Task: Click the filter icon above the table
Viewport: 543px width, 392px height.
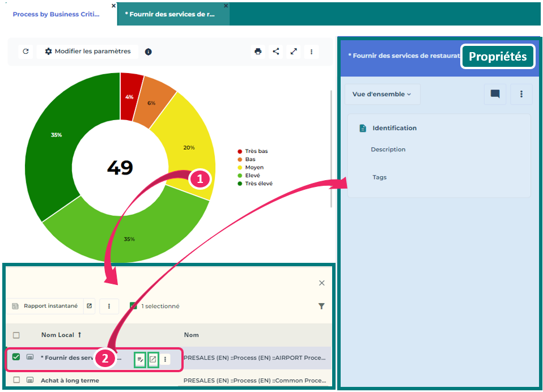Action: point(321,306)
